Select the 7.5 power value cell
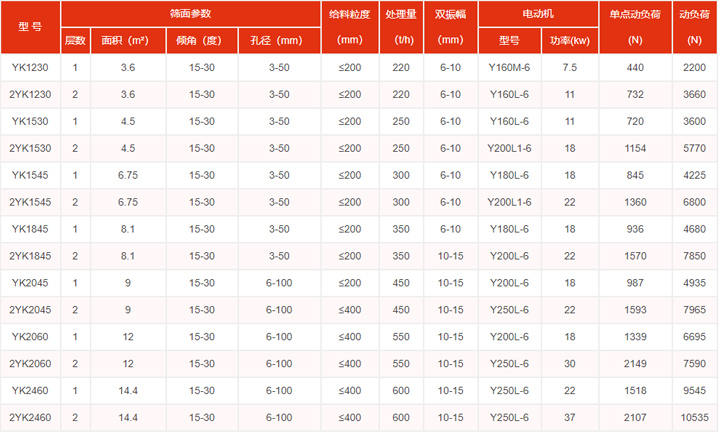Viewport: 720px width, 433px height. point(569,67)
